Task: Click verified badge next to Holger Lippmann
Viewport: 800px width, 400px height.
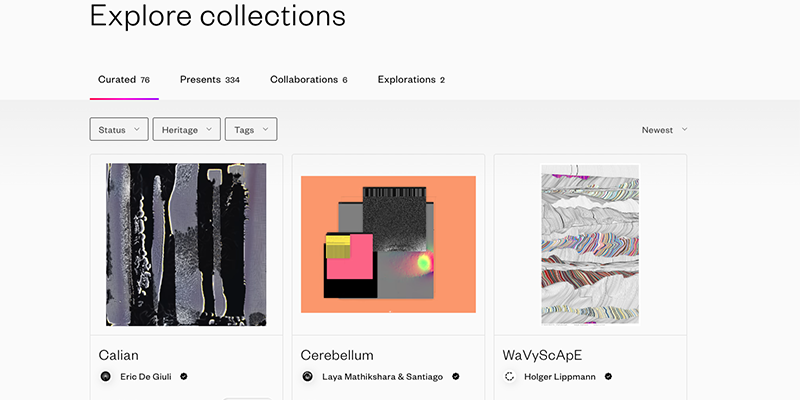Action: [x=608, y=377]
